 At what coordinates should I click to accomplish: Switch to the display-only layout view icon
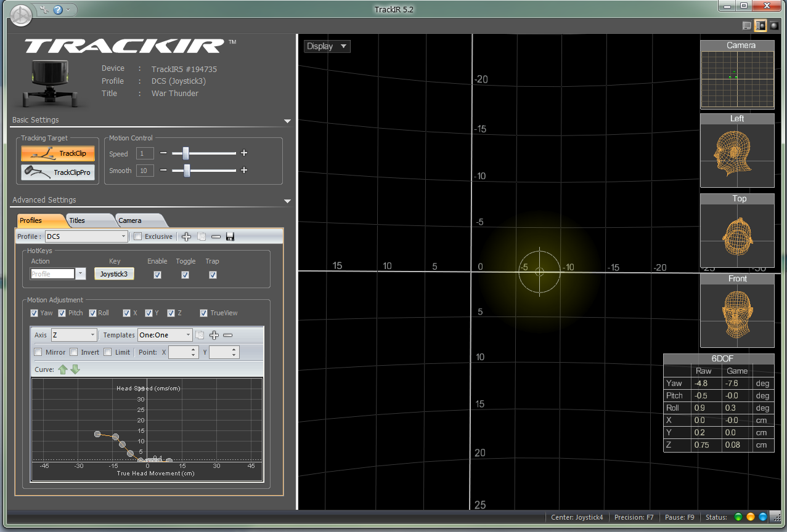(x=773, y=26)
